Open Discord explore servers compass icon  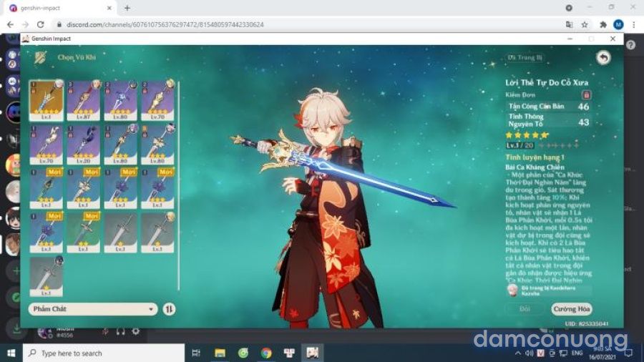pyautogui.click(x=16, y=298)
